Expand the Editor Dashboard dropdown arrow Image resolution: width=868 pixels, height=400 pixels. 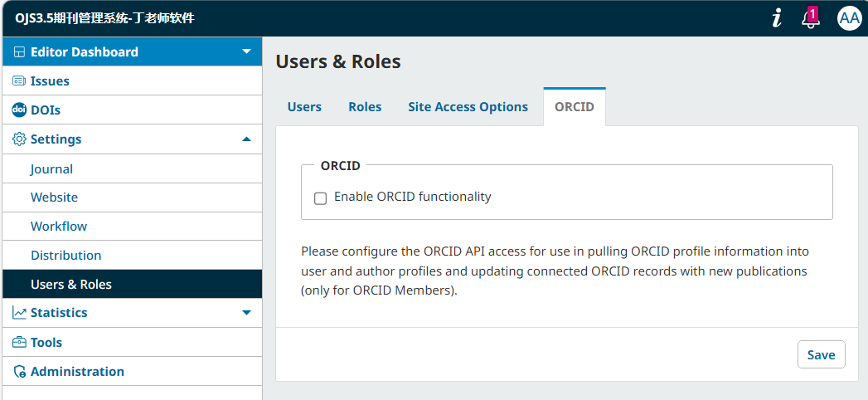click(246, 51)
